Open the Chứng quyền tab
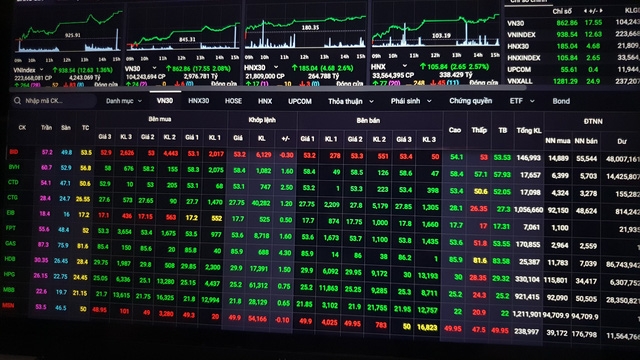This screenshot has height=360, width=640. 470,101
